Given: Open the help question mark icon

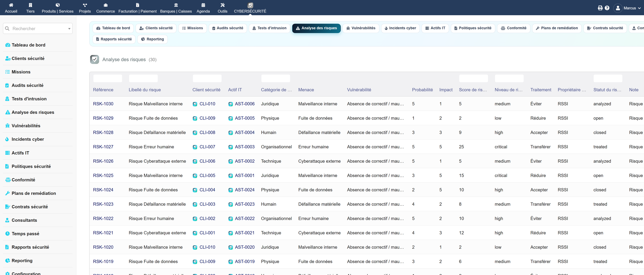Looking at the screenshot, I should click(x=607, y=8).
